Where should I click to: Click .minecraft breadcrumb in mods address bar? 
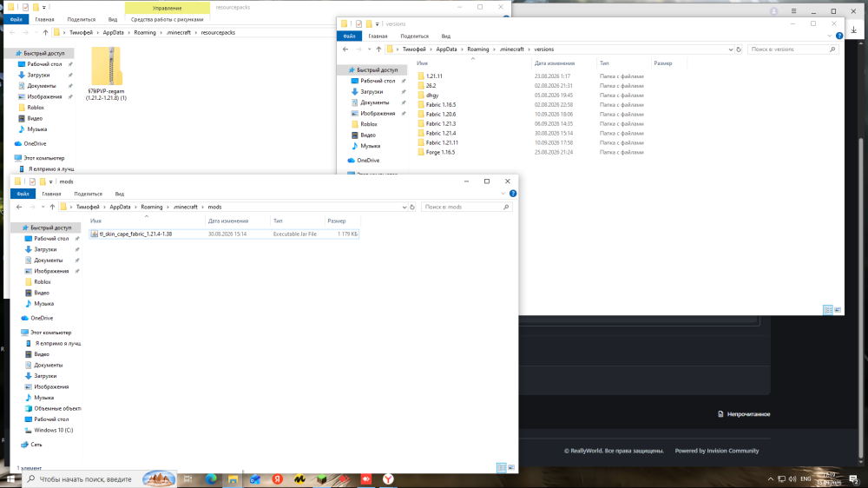pos(186,208)
